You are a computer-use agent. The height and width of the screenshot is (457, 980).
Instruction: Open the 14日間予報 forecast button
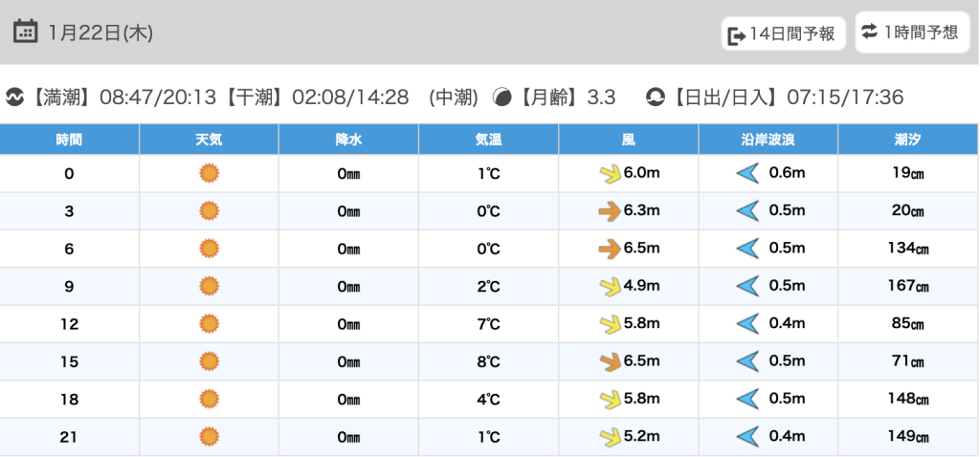784,35
